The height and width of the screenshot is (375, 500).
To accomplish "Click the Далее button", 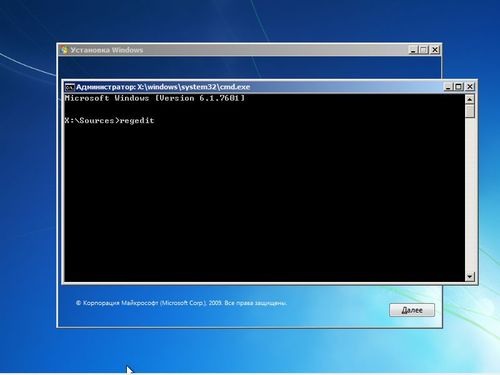I will [x=412, y=310].
